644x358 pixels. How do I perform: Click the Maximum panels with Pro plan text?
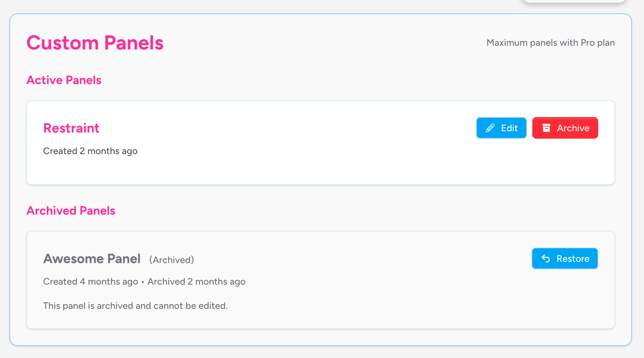click(550, 43)
